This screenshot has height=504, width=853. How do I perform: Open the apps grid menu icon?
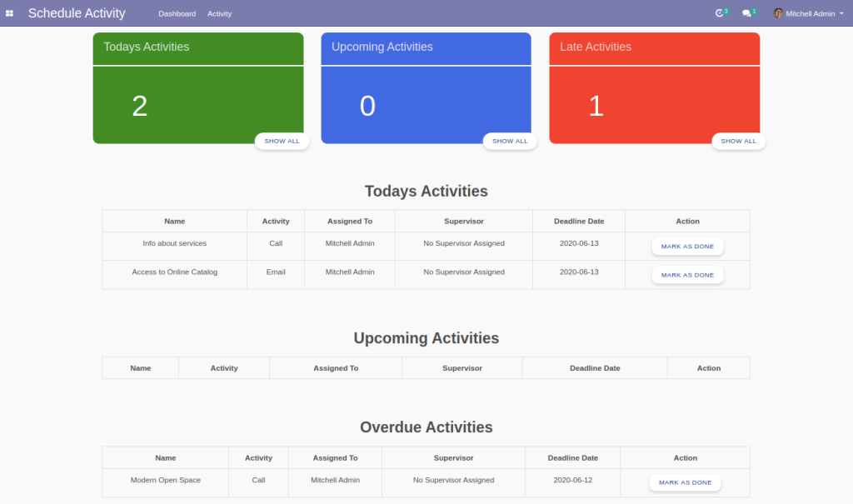pos(9,13)
